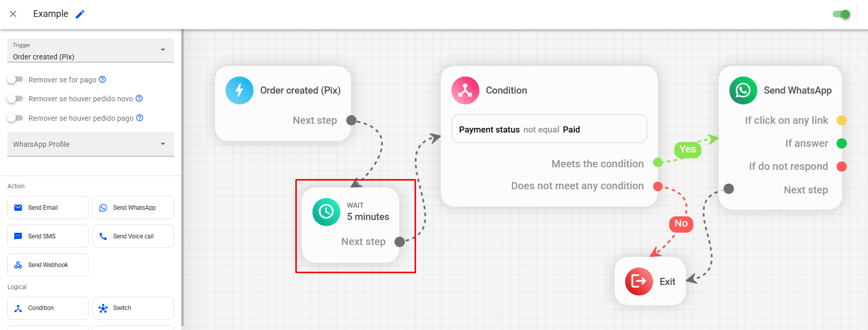
Task: Click the red Exit node icon
Action: pos(638,281)
